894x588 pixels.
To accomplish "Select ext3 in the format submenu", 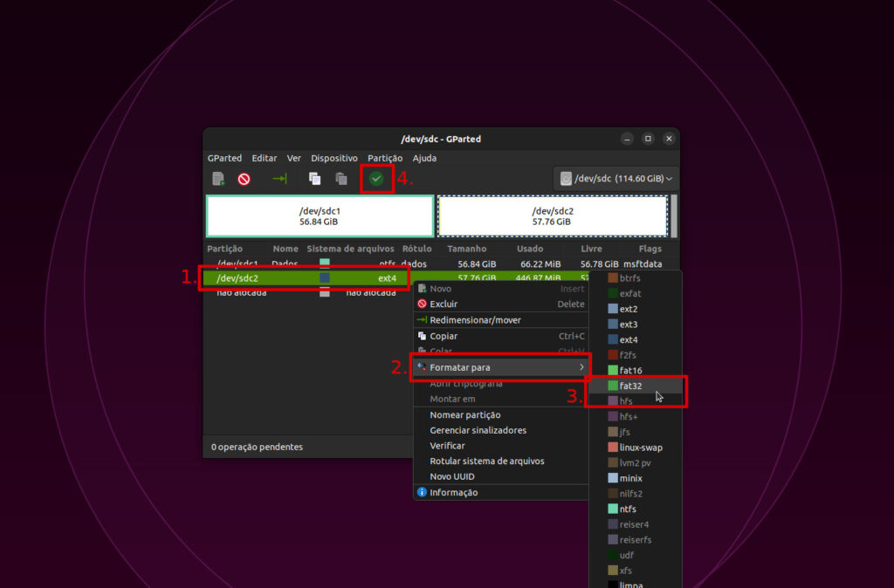I will [x=636, y=325].
